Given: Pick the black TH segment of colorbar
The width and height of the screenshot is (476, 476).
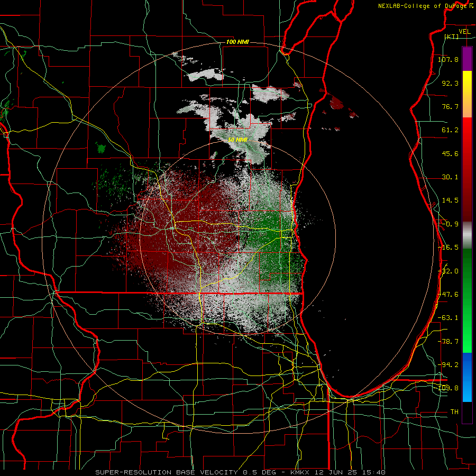Looking at the screenshot, I should coord(467,412).
